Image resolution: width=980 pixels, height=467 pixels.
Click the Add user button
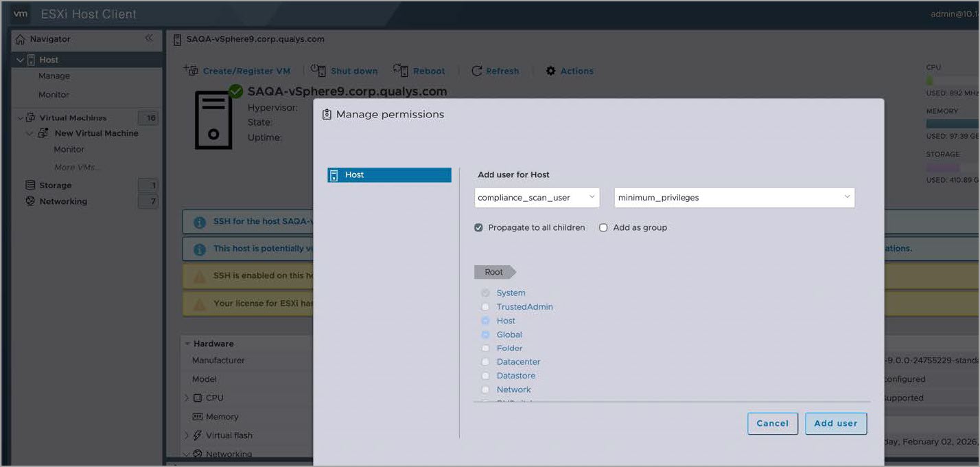835,423
